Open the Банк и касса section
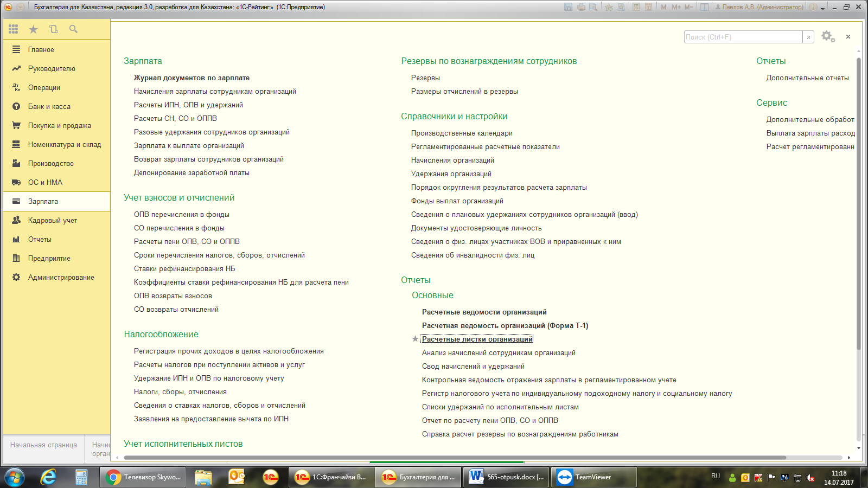This screenshot has width=868, height=488. pos(56,106)
